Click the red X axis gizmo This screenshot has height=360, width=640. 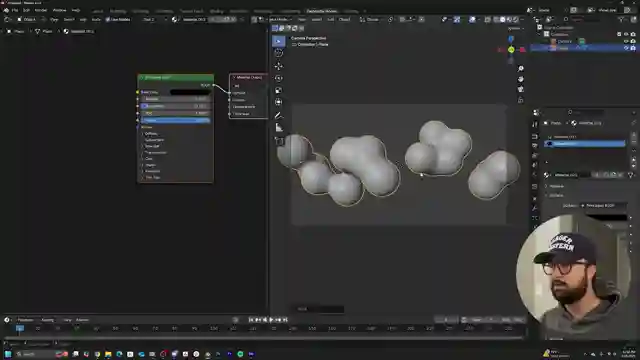[522, 50]
